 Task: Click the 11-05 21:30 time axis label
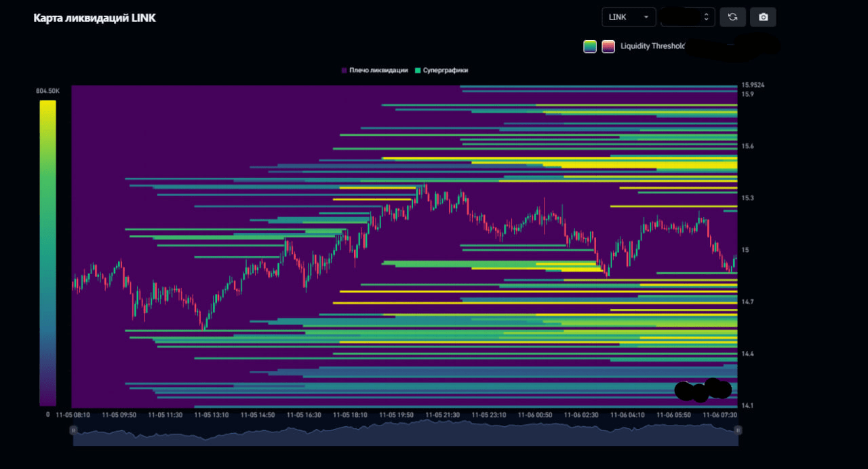(x=442, y=414)
